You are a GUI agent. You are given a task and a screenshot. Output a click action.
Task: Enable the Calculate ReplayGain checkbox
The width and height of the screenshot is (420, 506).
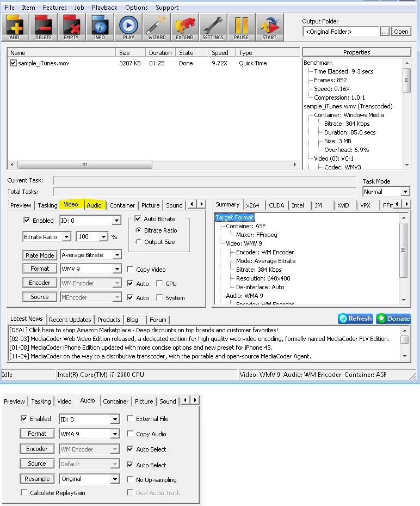click(24, 492)
